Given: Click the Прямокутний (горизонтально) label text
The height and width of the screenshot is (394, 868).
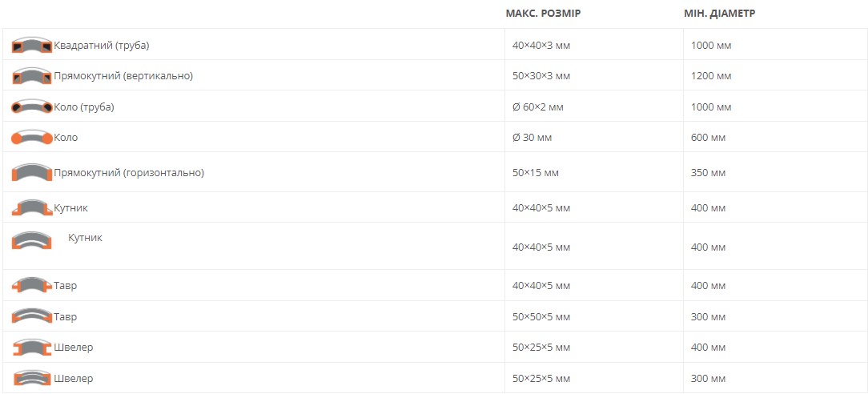Looking at the screenshot, I should tap(128, 173).
